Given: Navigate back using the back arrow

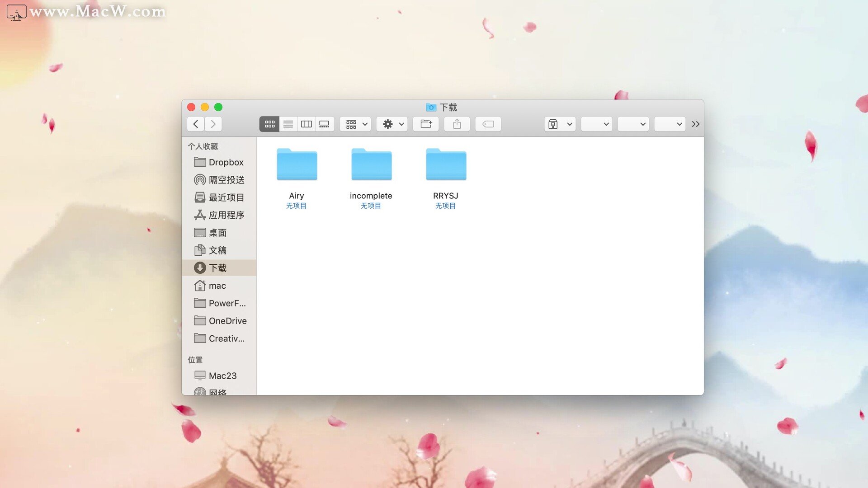Looking at the screenshot, I should coord(196,123).
